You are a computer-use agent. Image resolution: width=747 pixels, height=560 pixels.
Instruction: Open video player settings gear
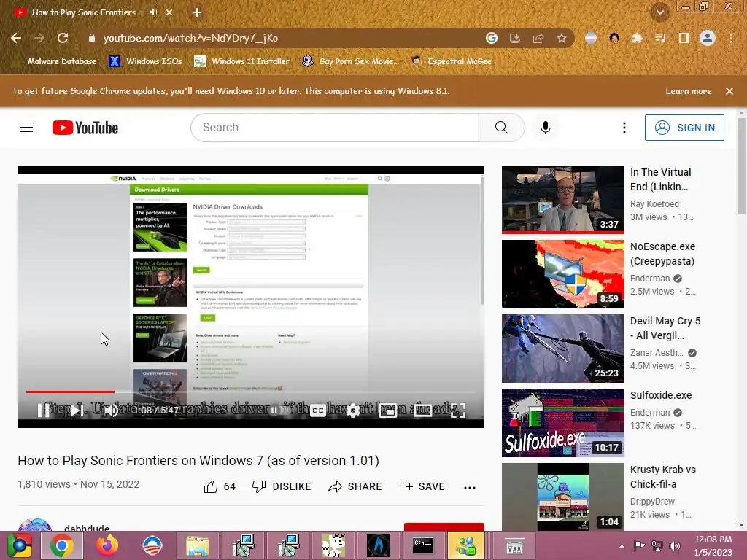353,410
